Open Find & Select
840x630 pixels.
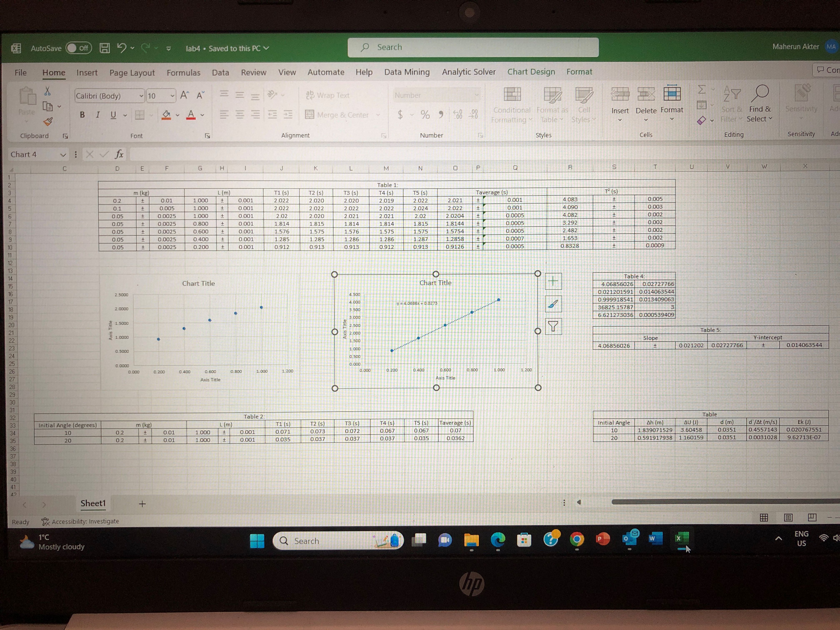coord(760,104)
